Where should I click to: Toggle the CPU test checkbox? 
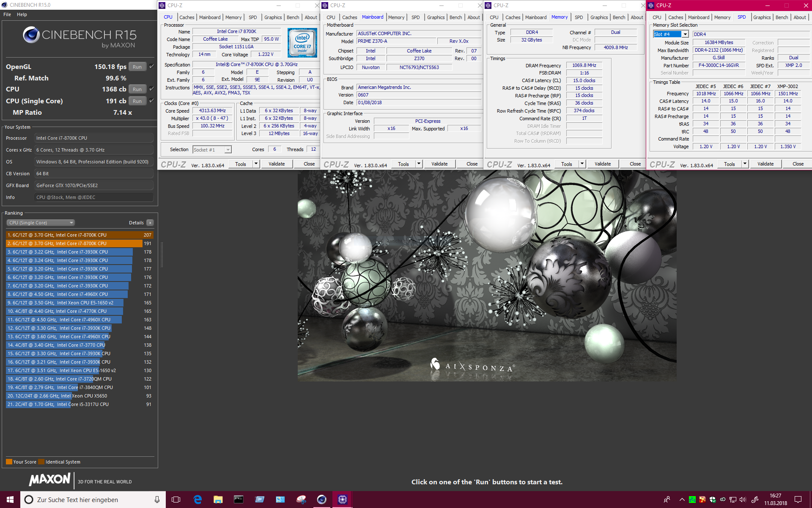[x=151, y=89]
